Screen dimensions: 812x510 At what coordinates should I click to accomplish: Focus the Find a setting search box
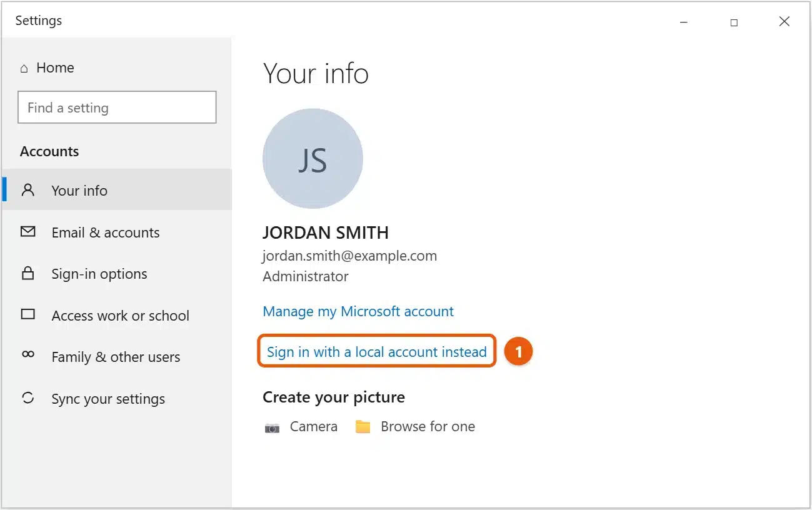pyautogui.click(x=117, y=107)
